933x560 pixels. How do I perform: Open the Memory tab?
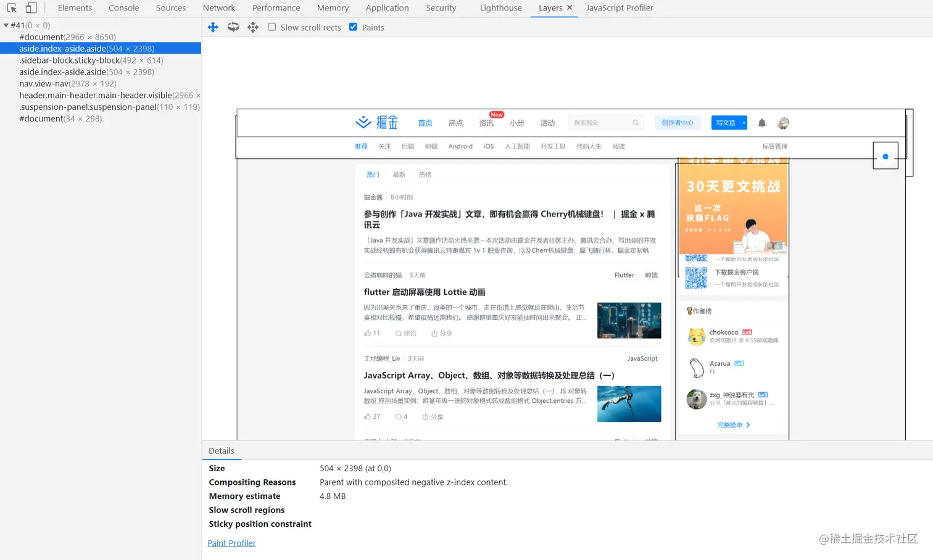click(333, 8)
